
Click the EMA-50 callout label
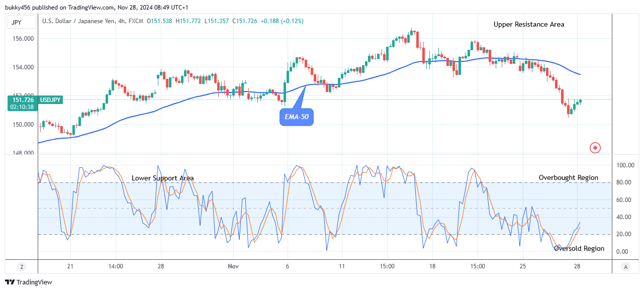tap(296, 117)
